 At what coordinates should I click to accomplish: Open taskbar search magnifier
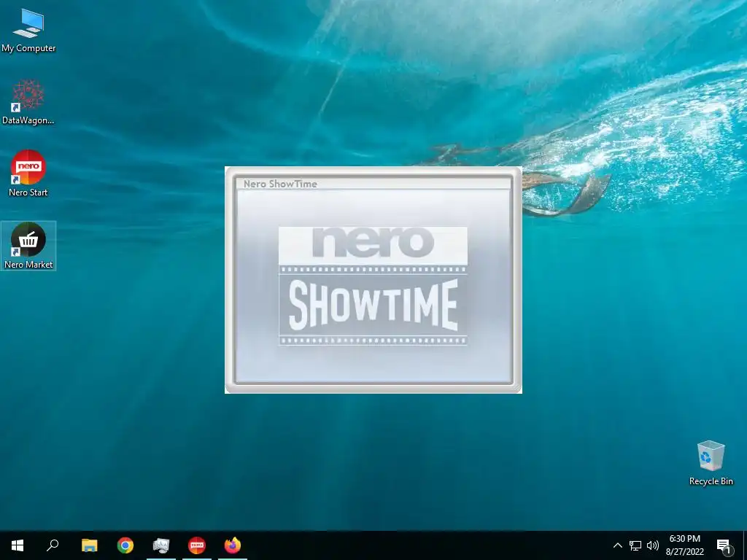click(x=53, y=545)
